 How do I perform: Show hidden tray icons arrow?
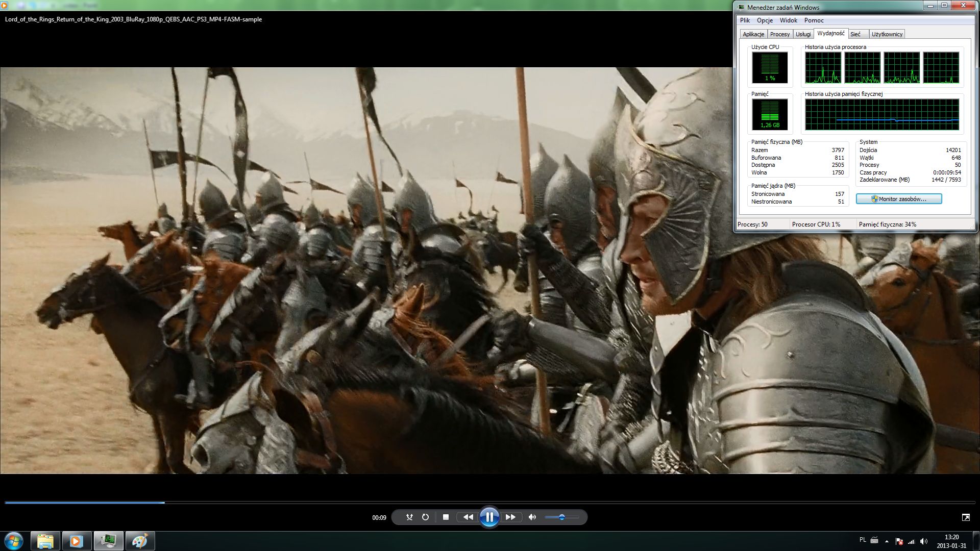coord(887,541)
